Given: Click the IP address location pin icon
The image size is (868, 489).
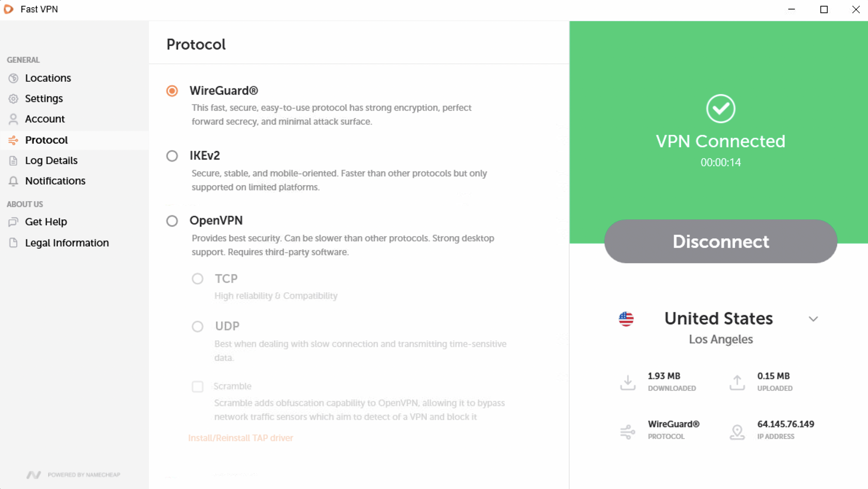Looking at the screenshot, I should pos(737,431).
